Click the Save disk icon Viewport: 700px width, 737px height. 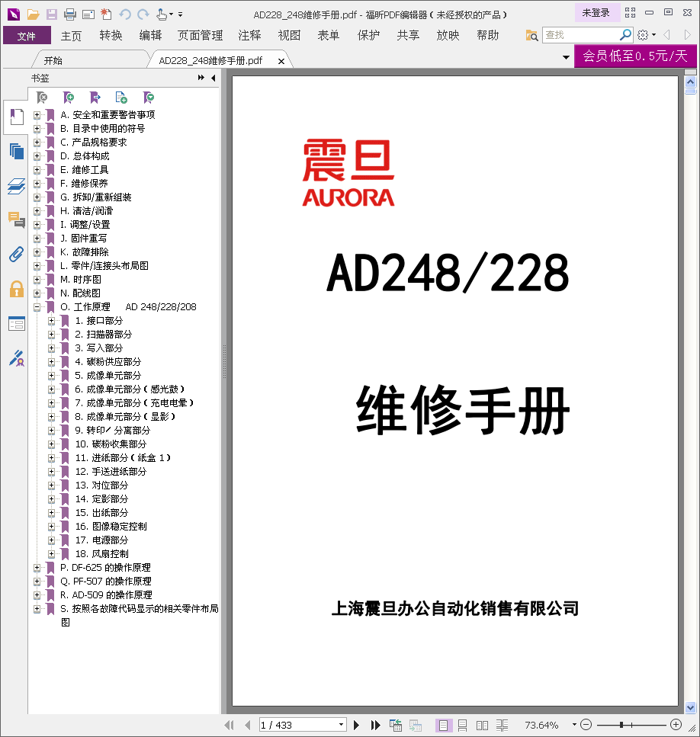coord(51,14)
